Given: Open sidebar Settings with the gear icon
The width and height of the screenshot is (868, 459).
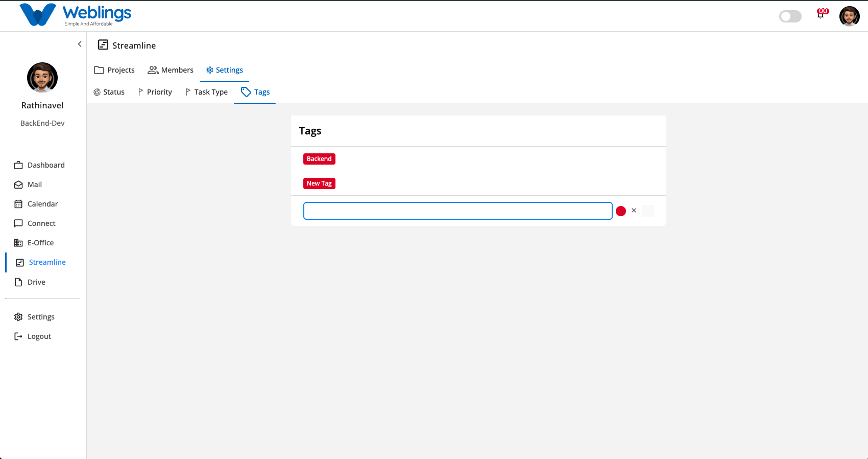Looking at the screenshot, I should (x=34, y=317).
